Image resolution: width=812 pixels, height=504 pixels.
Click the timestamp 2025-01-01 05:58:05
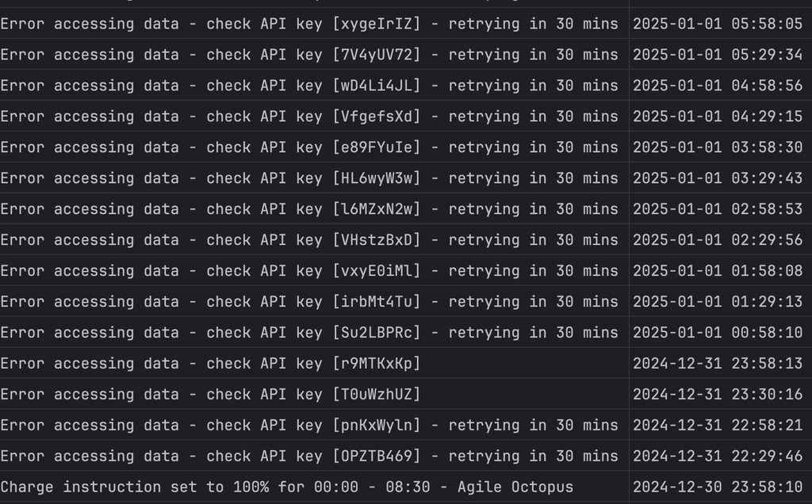pyautogui.click(x=718, y=24)
